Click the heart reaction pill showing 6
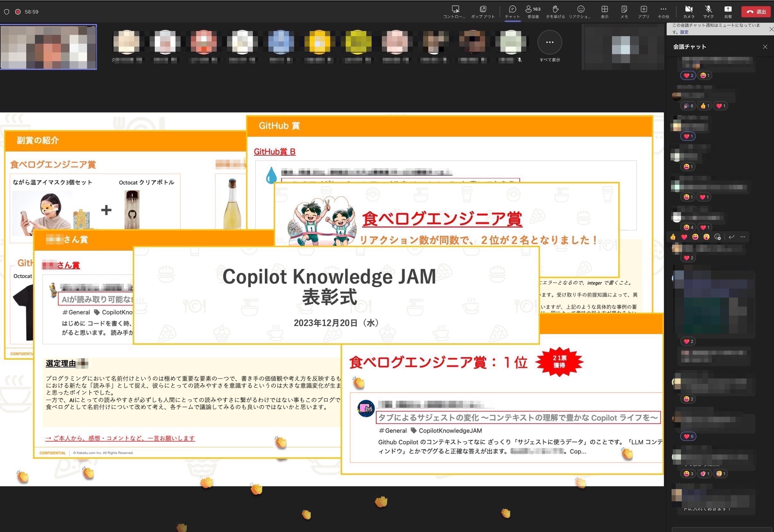The width and height of the screenshot is (774, 532). coord(688,436)
